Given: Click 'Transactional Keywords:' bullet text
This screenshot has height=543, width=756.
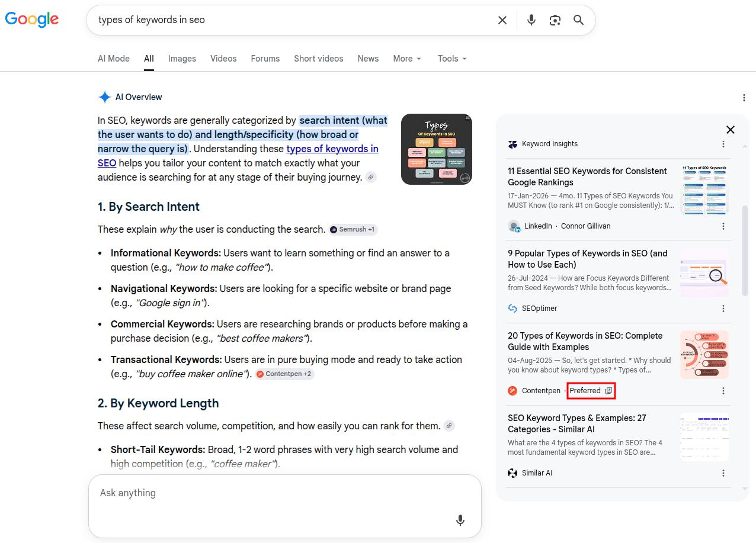Looking at the screenshot, I should 166,359.
